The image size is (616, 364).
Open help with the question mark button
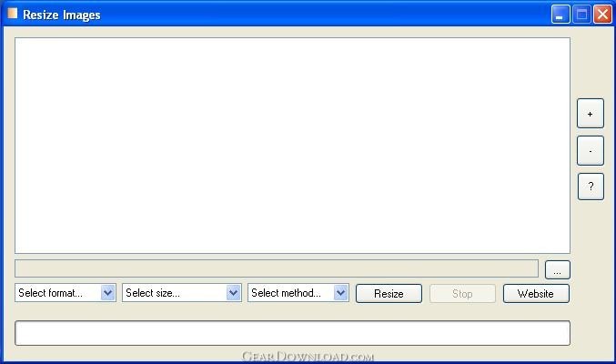click(x=591, y=187)
